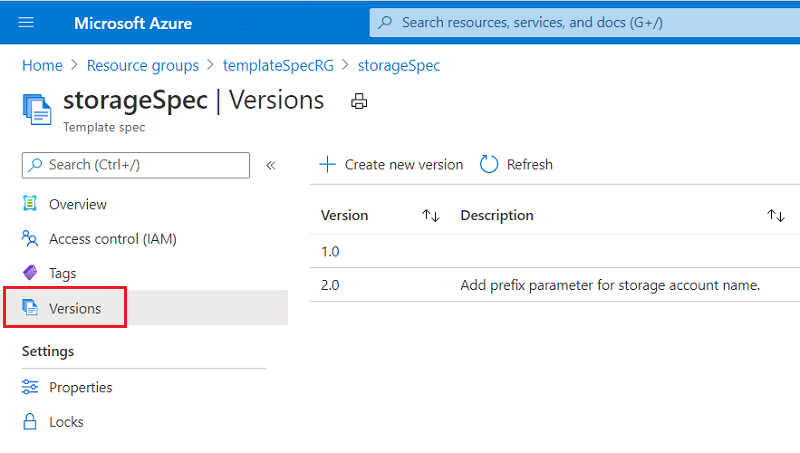Click the Locks padlock icon
The image size is (800, 453).
[30, 422]
